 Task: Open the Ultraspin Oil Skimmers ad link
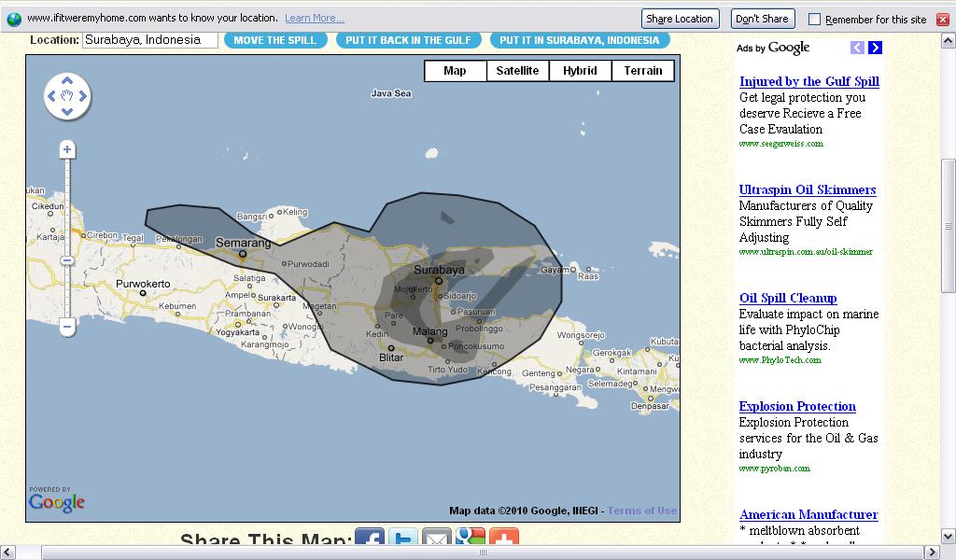pyautogui.click(x=807, y=189)
